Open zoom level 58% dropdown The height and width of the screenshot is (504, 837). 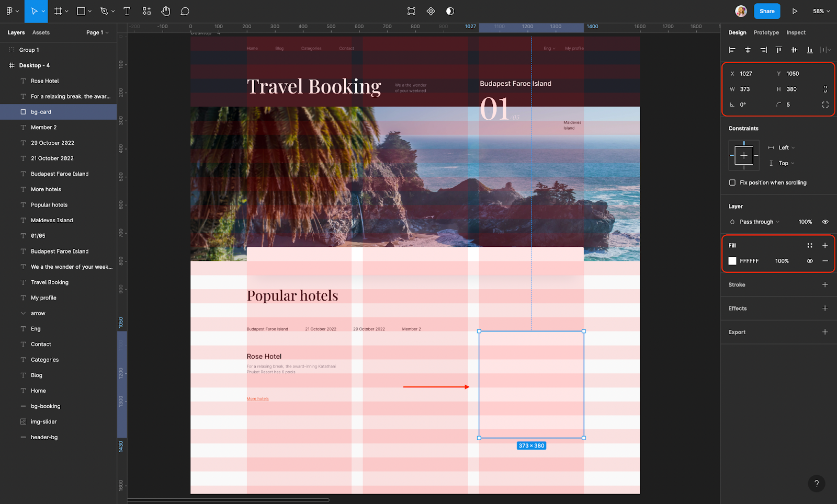pyautogui.click(x=821, y=11)
